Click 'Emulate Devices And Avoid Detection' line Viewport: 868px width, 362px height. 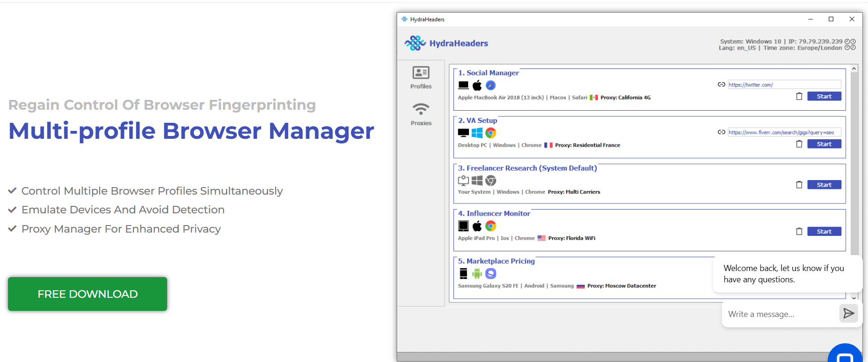coord(123,210)
